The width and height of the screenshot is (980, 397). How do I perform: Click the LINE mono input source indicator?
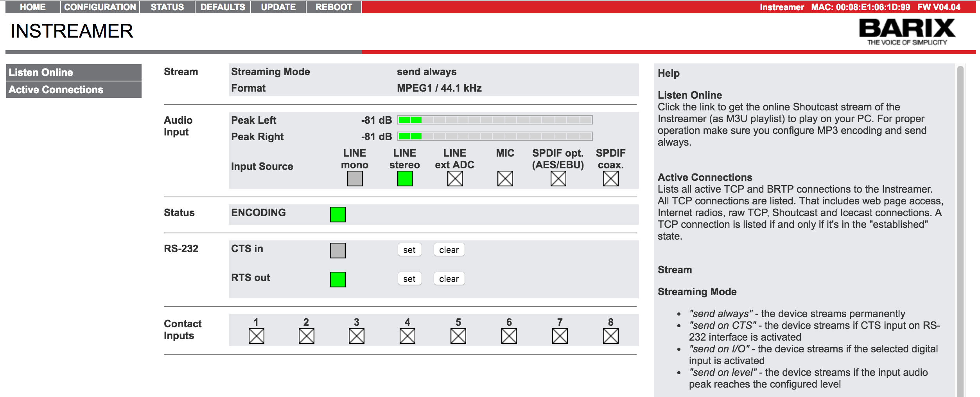355,179
